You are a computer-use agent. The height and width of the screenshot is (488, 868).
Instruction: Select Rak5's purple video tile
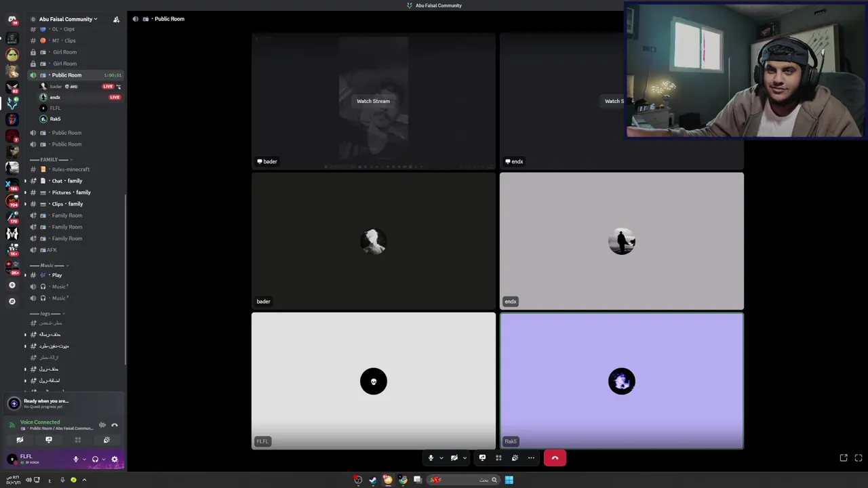coord(622,381)
